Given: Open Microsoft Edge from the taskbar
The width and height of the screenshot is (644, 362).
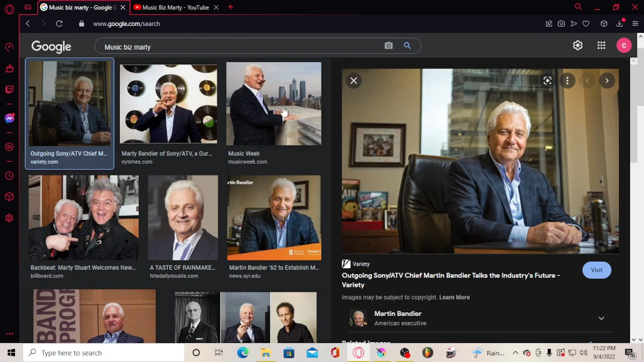Looking at the screenshot, I should [243, 353].
